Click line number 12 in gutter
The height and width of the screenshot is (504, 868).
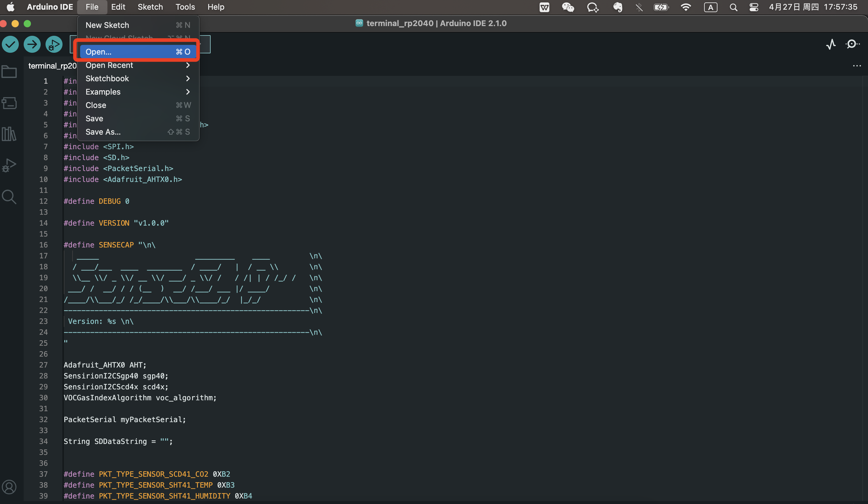(x=43, y=201)
